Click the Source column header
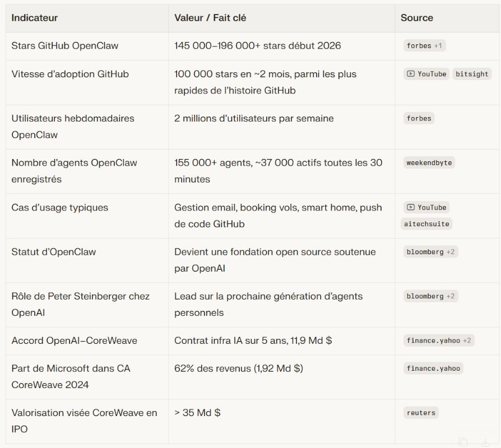501x448 pixels. tap(416, 18)
